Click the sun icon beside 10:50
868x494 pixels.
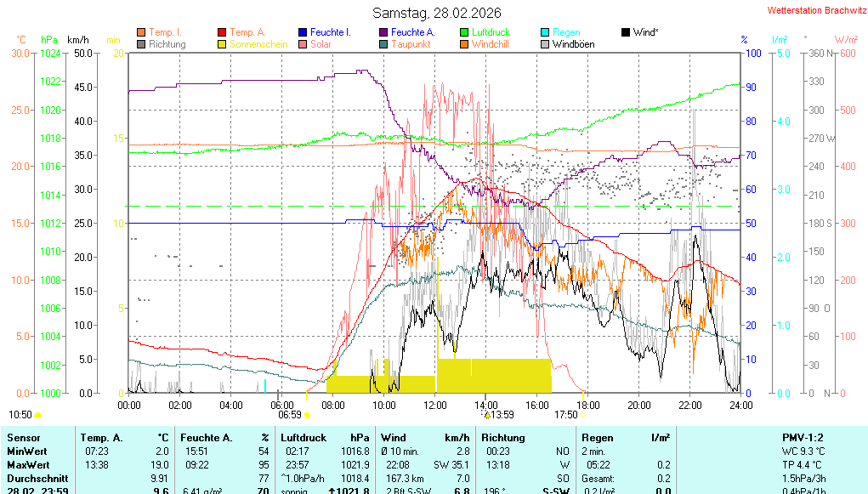38,415
